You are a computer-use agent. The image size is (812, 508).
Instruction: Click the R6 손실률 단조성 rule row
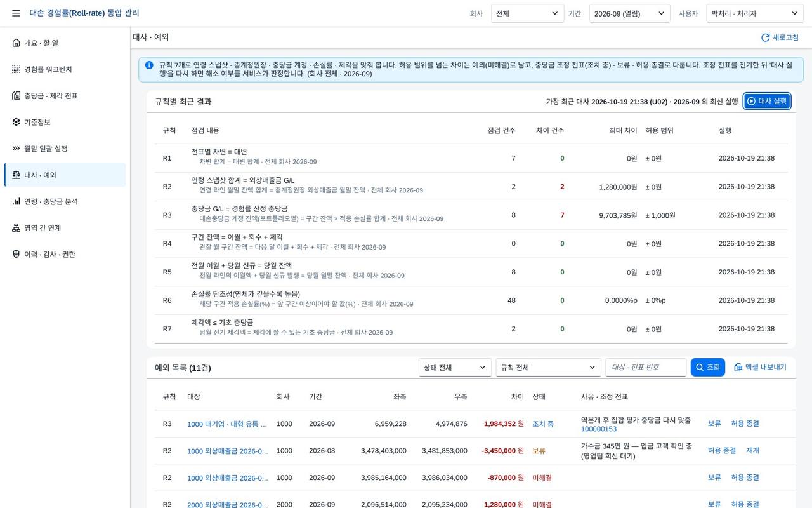tap(471, 300)
